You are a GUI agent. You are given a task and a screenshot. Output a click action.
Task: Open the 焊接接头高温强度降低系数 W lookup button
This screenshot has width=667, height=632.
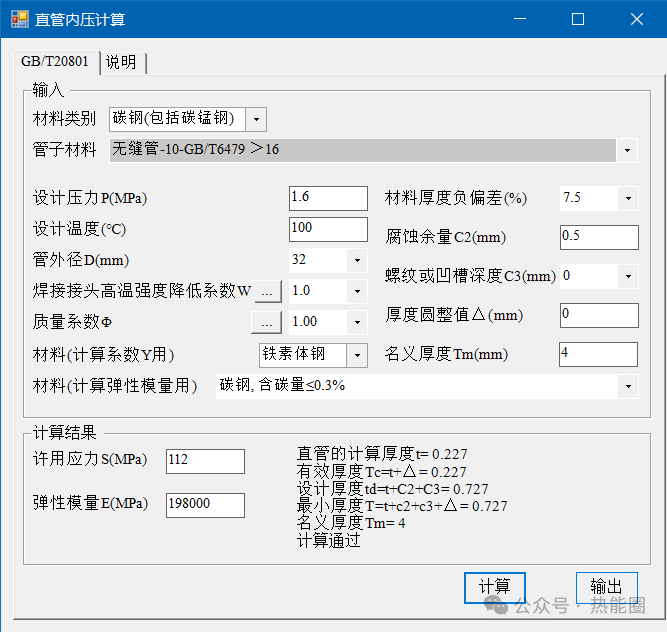coord(267,291)
